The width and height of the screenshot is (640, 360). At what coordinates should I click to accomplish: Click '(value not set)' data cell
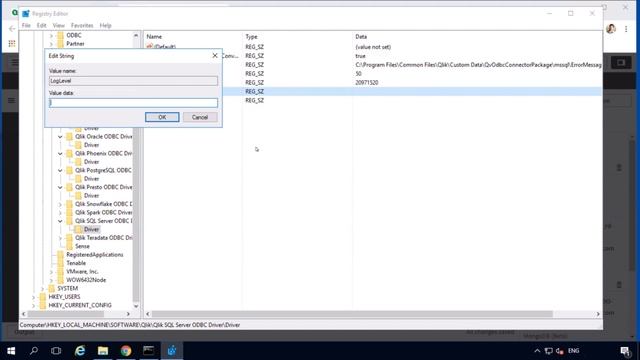coord(373,47)
